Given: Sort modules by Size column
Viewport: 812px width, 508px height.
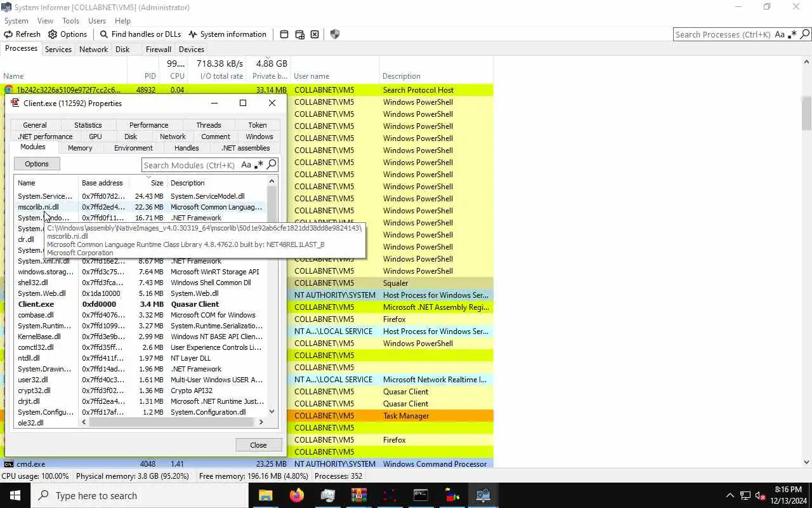Looking at the screenshot, I should pos(148,183).
